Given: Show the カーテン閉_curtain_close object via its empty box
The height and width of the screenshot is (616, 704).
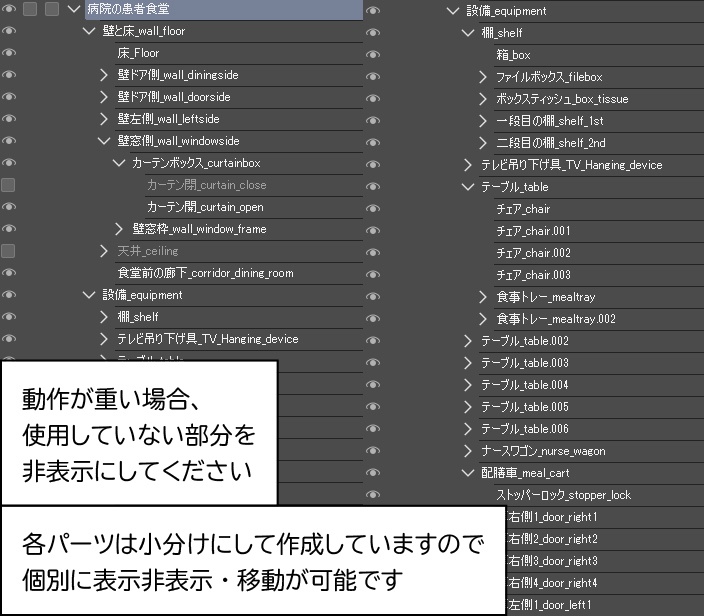Looking at the screenshot, I should coord(8,185).
